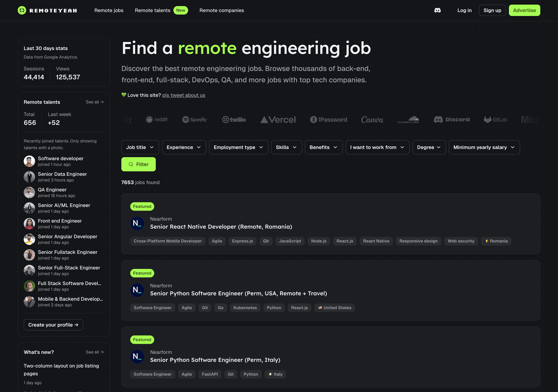Select the Vercel logo in the companies strip
The width and height of the screenshot is (558, 392).
278,119
